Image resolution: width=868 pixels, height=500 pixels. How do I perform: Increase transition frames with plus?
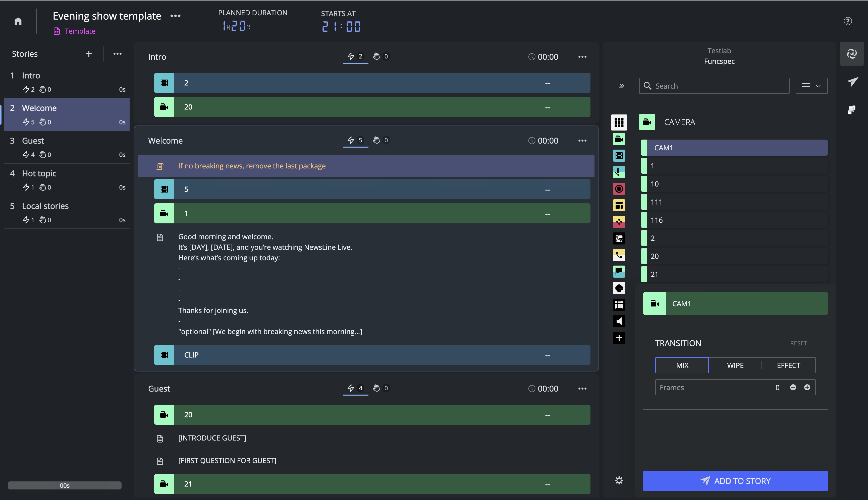point(807,387)
